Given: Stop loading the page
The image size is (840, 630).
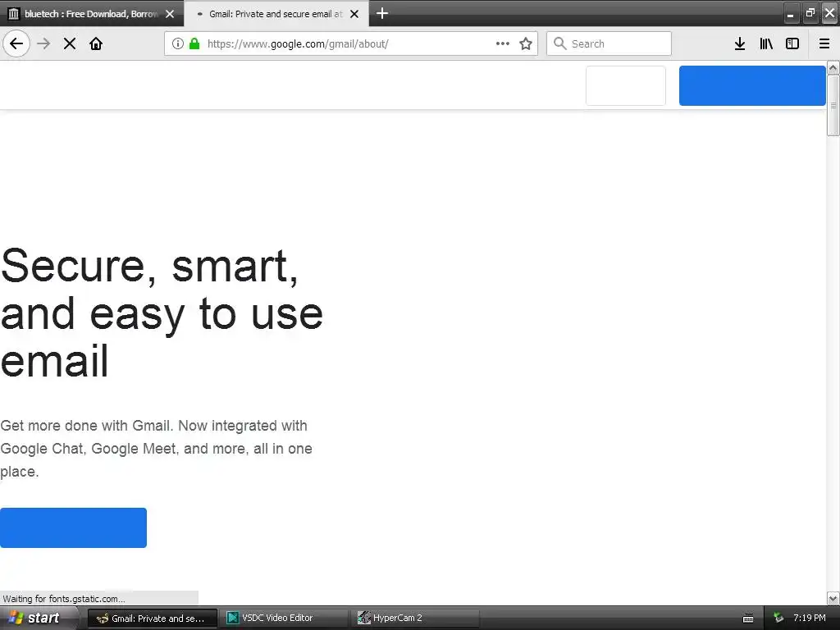Looking at the screenshot, I should pos(70,43).
